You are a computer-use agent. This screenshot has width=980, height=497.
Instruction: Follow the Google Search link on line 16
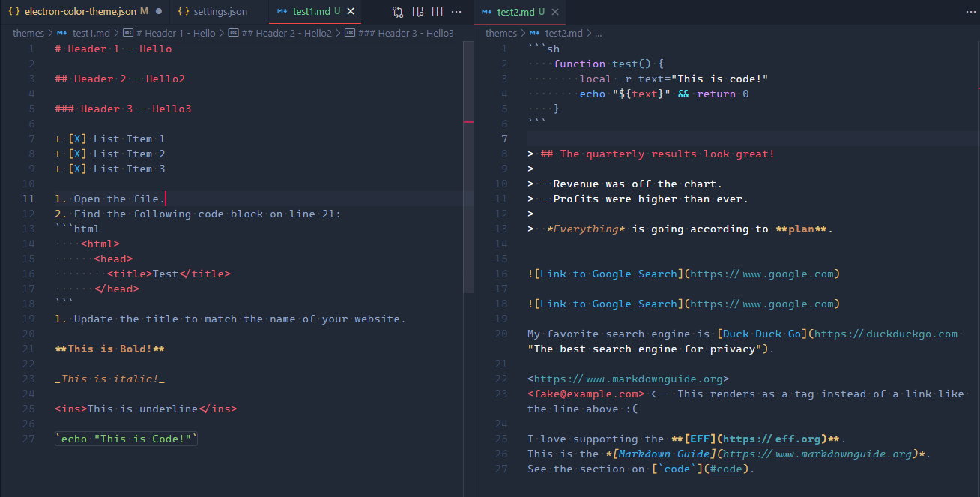[x=762, y=274]
